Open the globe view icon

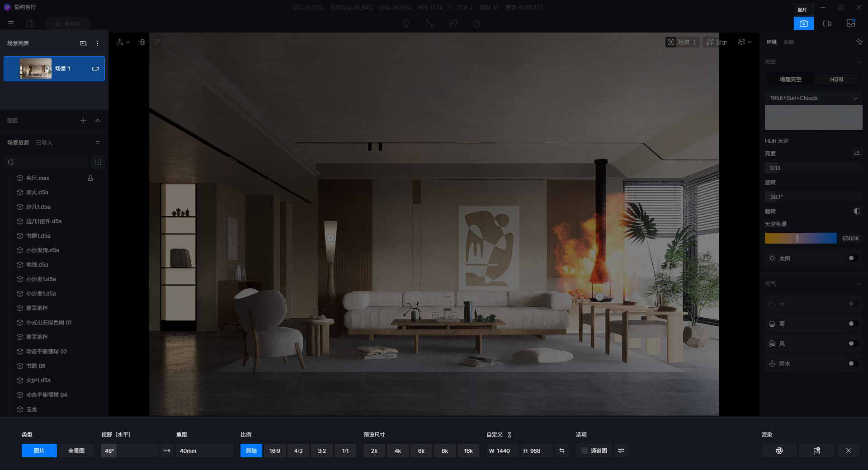[142, 42]
